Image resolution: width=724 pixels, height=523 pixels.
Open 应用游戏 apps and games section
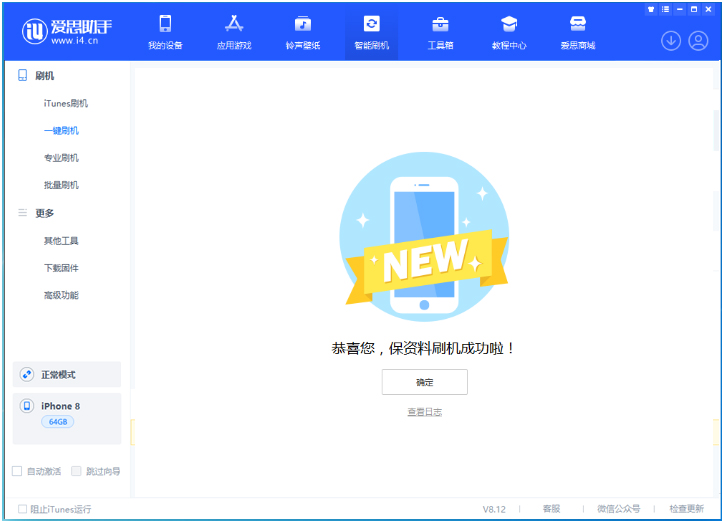pyautogui.click(x=234, y=32)
